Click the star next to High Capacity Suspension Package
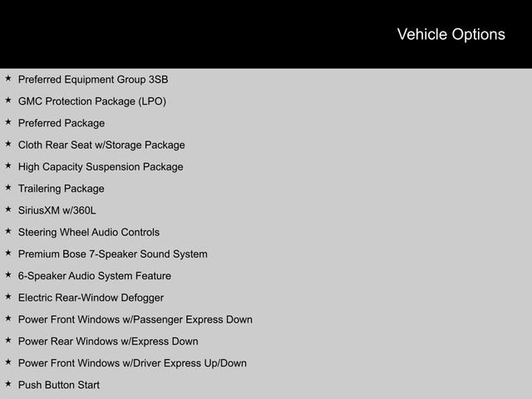This screenshot has width=532, height=399. pyautogui.click(x=8, y=166)
